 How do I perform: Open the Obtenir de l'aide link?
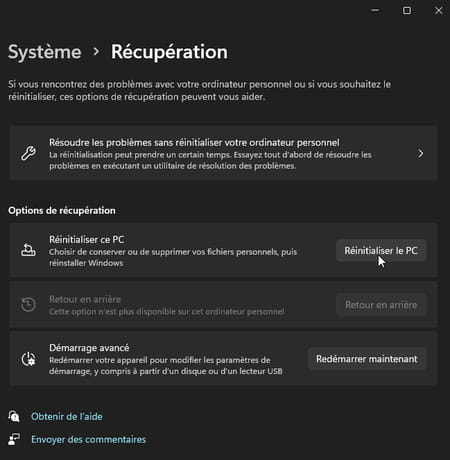(x=67, y=417)
